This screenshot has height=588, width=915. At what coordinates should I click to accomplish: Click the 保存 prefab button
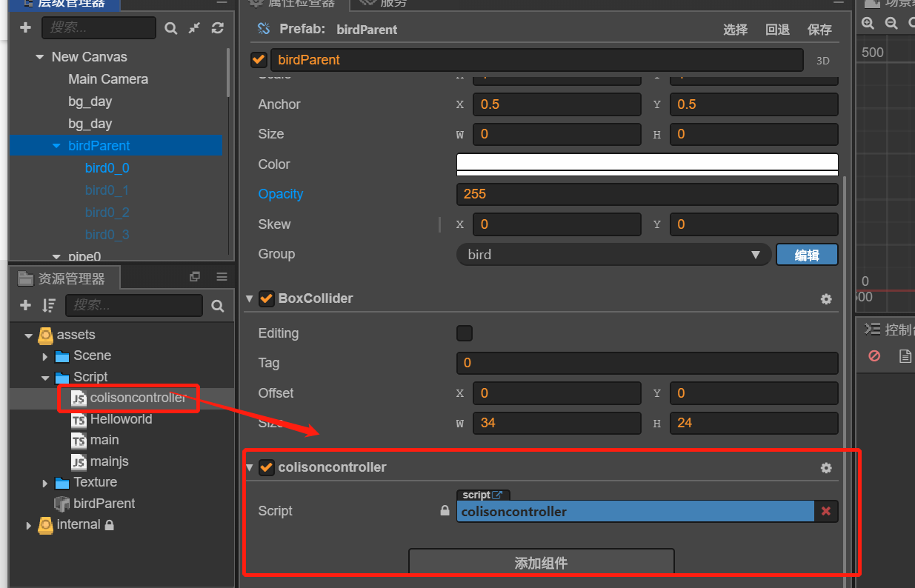point(819,30)
